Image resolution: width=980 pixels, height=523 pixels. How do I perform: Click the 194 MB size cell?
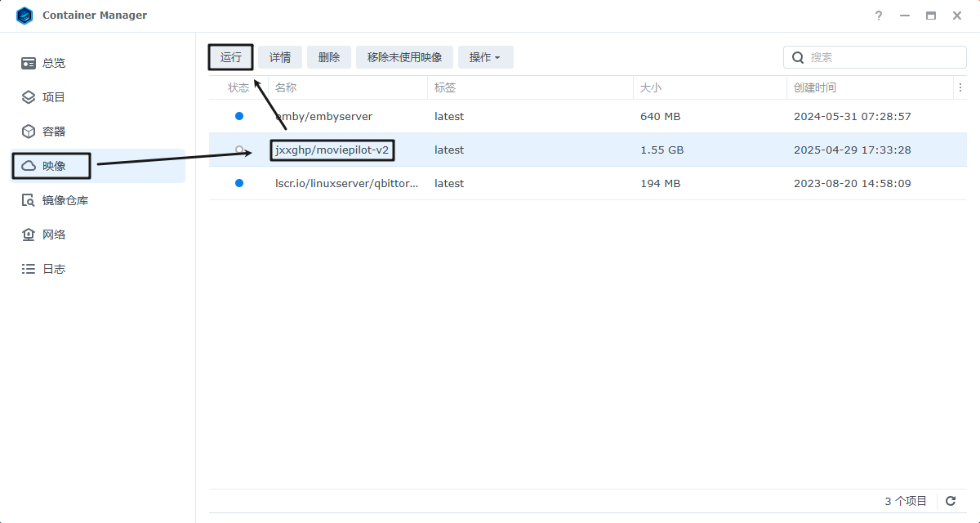tap(661, 183)
